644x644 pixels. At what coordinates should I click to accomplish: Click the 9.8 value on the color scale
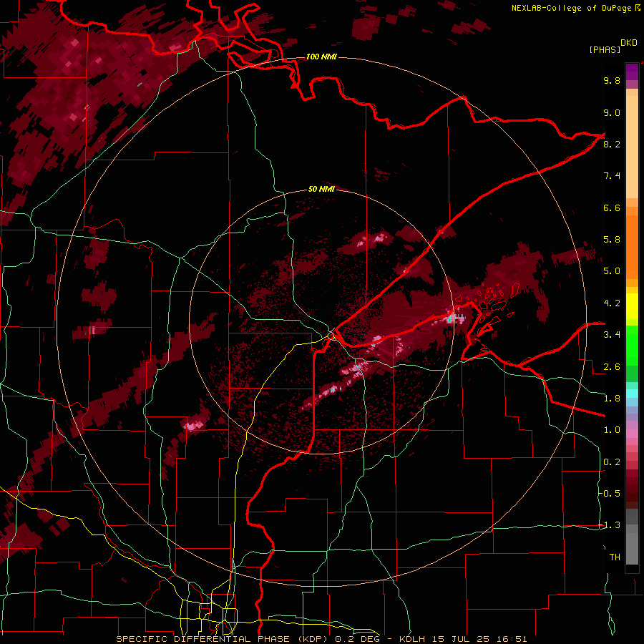click(x=612, y=80)
